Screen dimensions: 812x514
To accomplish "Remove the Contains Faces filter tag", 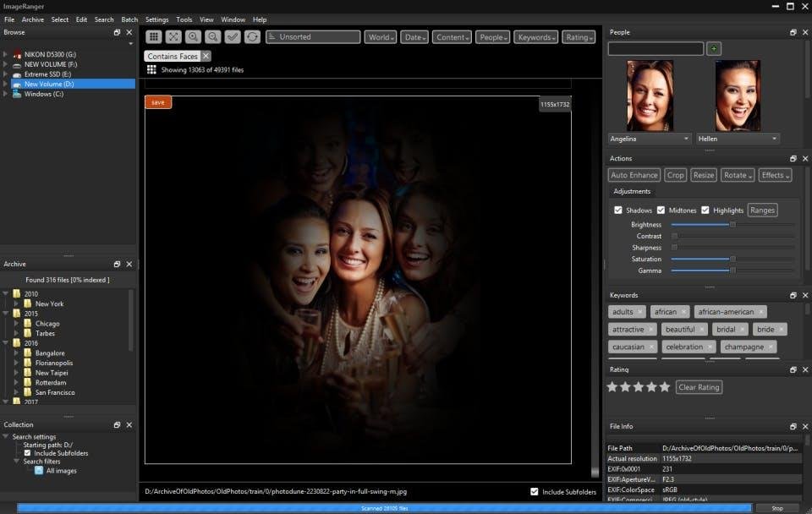I will pos(206,57).
